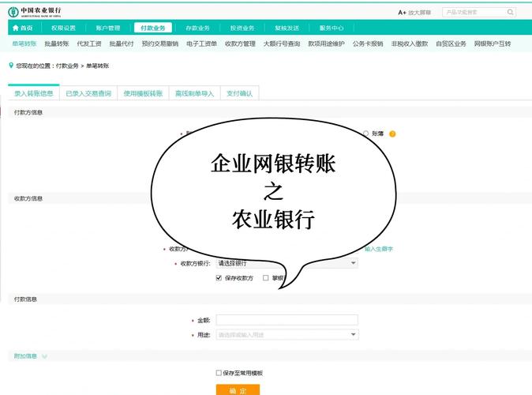Image resolution: width=532 pixels, height=395 pixels.
Task: Expand the 附加信息 section
Action: click(x=30, y=356)
